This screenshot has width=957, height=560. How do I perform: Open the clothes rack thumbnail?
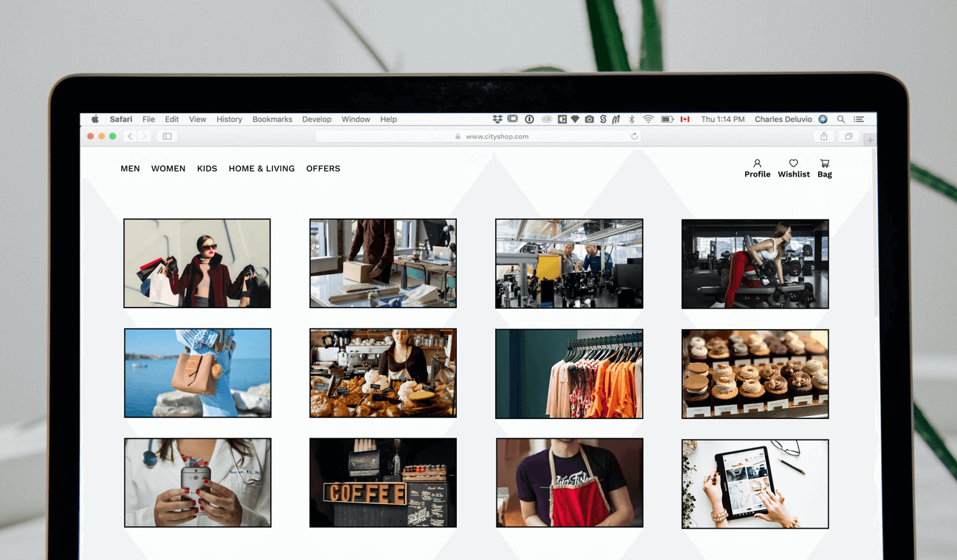pyautogui.click(x=569, y=374)
